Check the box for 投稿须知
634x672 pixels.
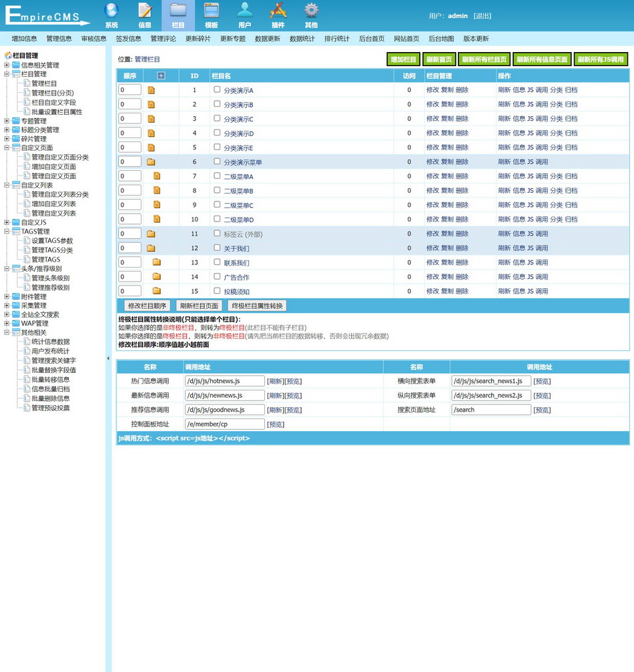(217, 291)
